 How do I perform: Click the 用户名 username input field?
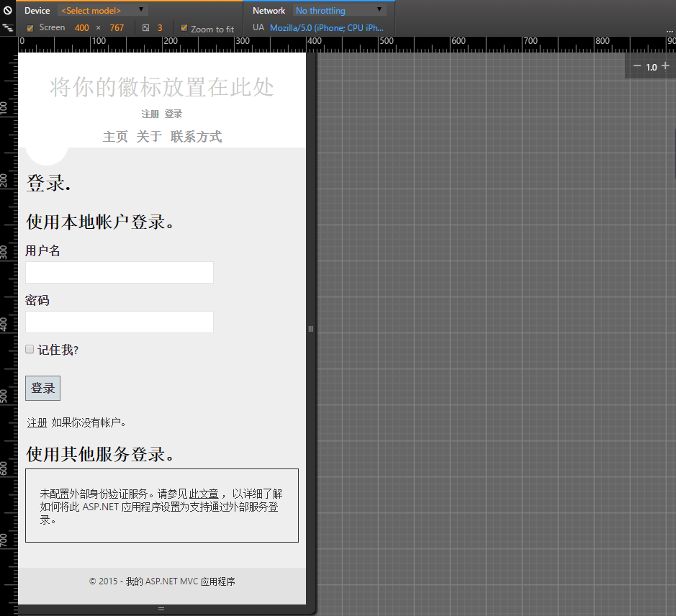(120, 273)
